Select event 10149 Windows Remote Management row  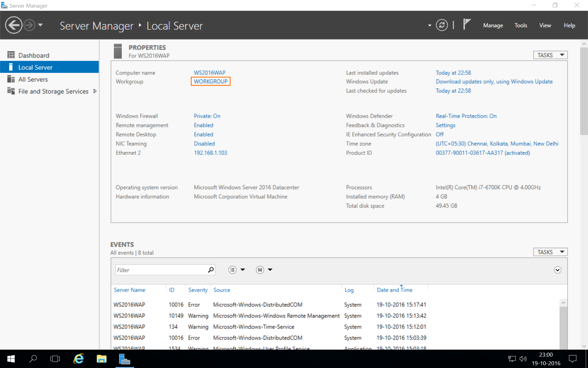coord(335,316)
